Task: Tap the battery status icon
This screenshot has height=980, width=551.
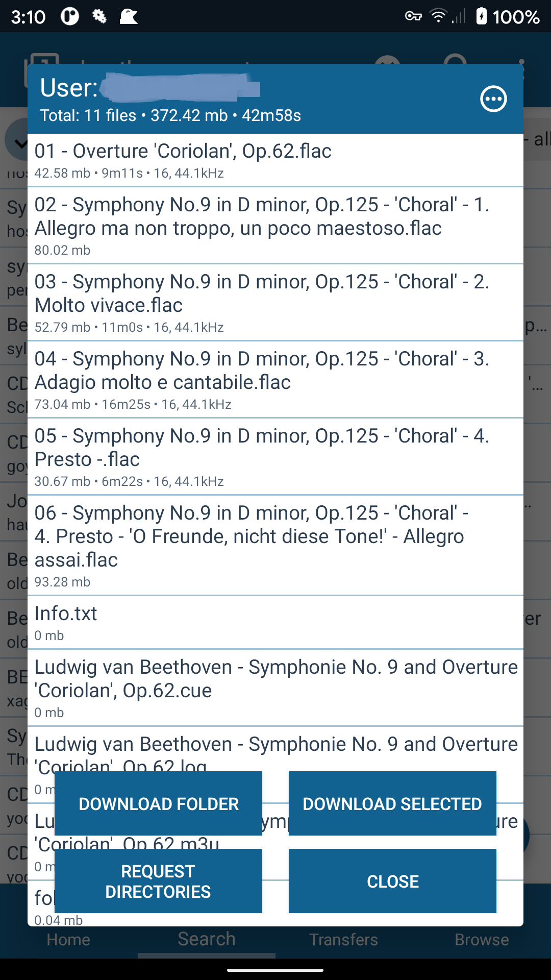Action: (481, 16)
